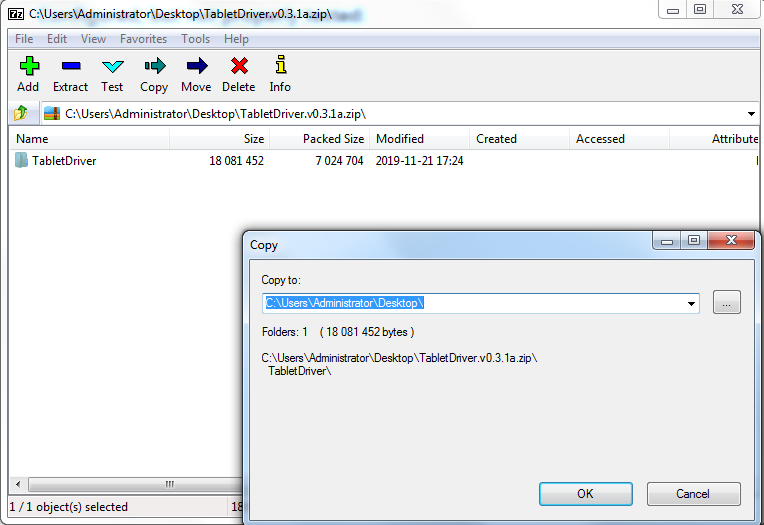This screenshot has height=525, width=764.
Task: Open the View menu
Action: pos(93,39)
